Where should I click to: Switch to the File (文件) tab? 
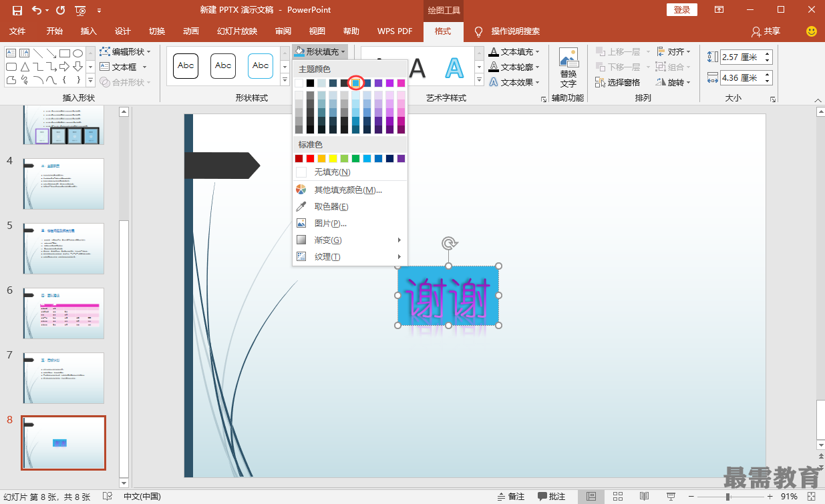coord(17,31)
